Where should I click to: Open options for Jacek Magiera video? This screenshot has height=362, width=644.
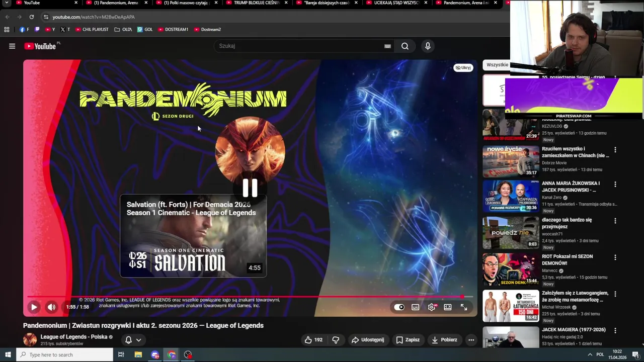point(615,331)
